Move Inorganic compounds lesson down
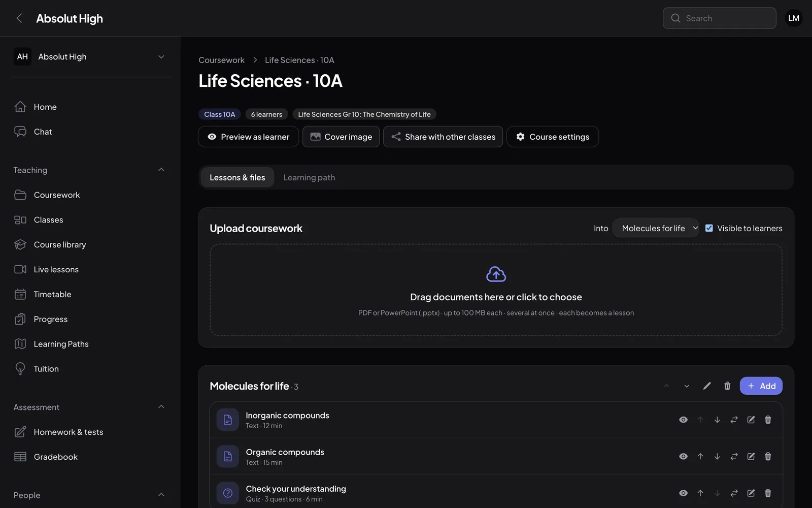The height and width of the screenshot is (508, 812). (717, 420)
